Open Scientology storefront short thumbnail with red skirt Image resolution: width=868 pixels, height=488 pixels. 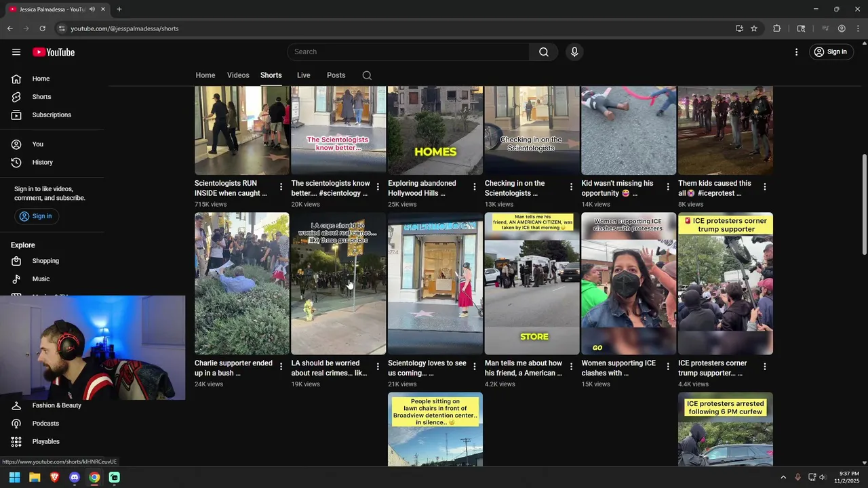tap(435, 283)
